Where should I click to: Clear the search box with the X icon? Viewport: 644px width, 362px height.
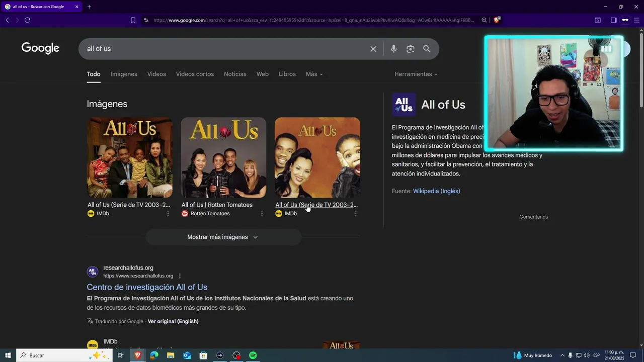point(373,49)
